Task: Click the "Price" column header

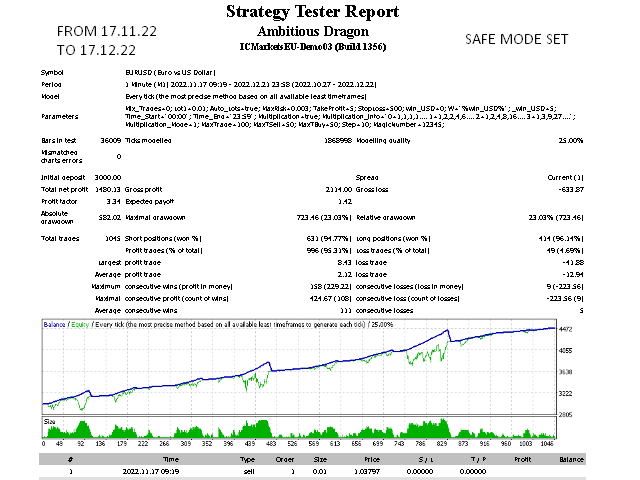Action: [x=372, y=460]
